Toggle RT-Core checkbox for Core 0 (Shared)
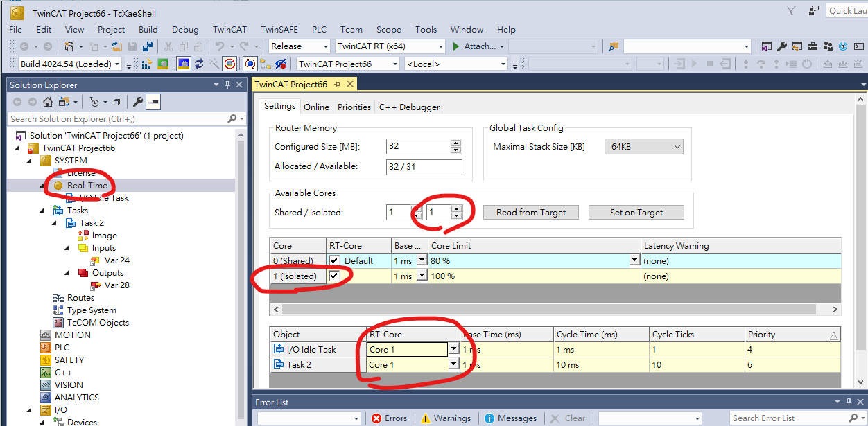 pyautogui.click(x=335, y=260)
